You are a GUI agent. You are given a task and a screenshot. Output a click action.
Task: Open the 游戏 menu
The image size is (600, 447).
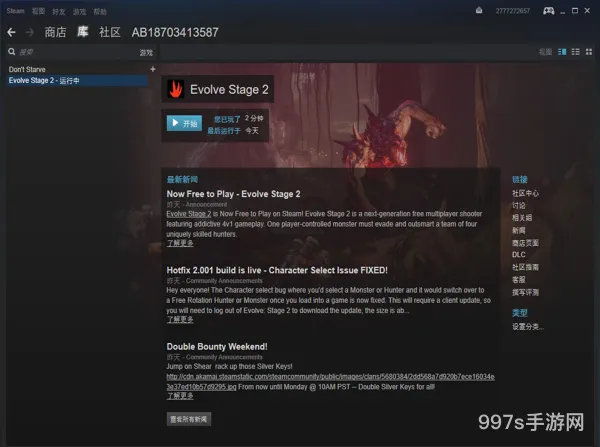click(79, 11)
